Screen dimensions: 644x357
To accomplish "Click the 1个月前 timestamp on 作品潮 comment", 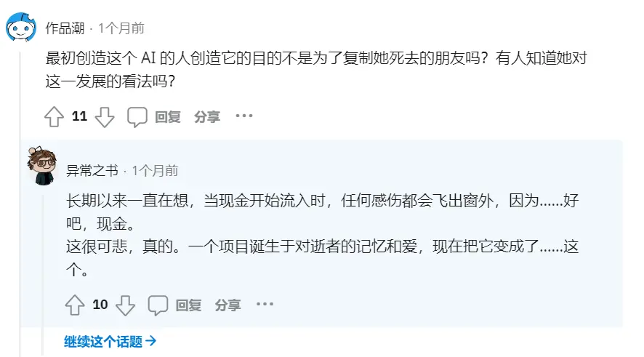I will click(x=121, y=28).
